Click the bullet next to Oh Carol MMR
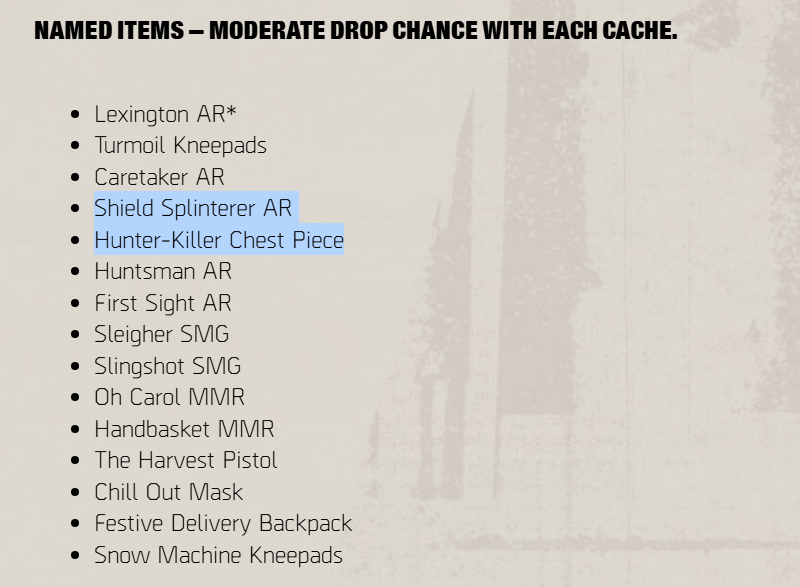Viewport: 800px width, 587px height. pyautogui.click(x=76, y=398)
